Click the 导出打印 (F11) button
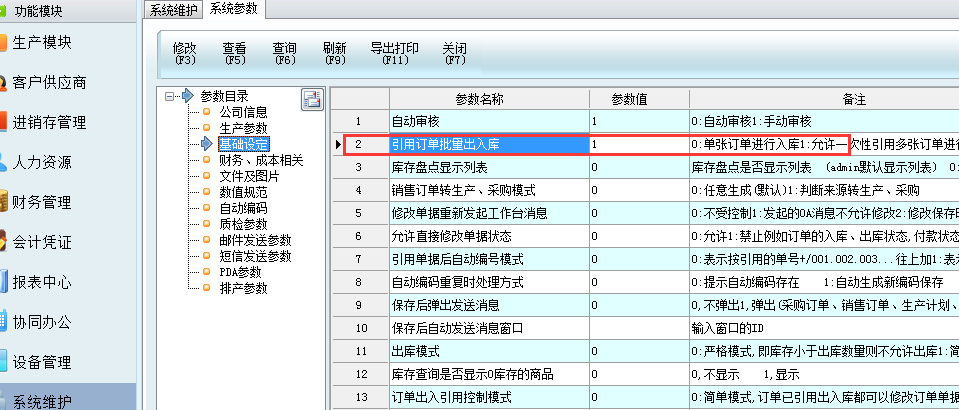Screen dimensions: 959x410 pyautogui.click(x=394, y=54)
